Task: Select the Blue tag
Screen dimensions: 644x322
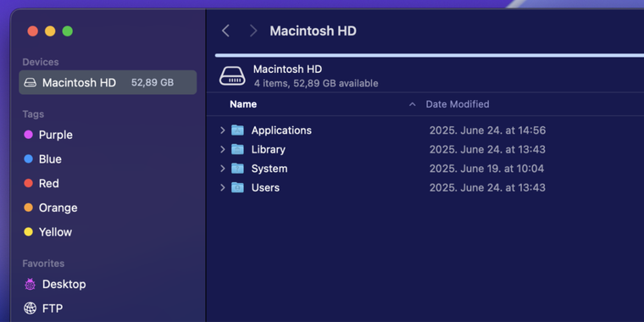Action: 42,159
